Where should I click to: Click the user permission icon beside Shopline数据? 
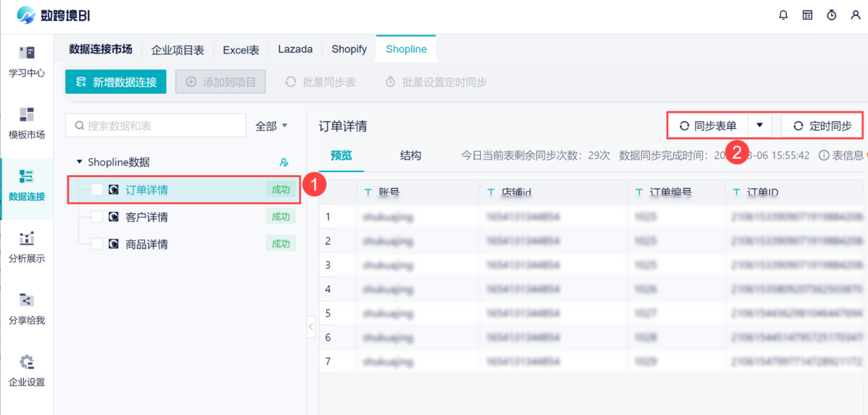coord(284,163)
